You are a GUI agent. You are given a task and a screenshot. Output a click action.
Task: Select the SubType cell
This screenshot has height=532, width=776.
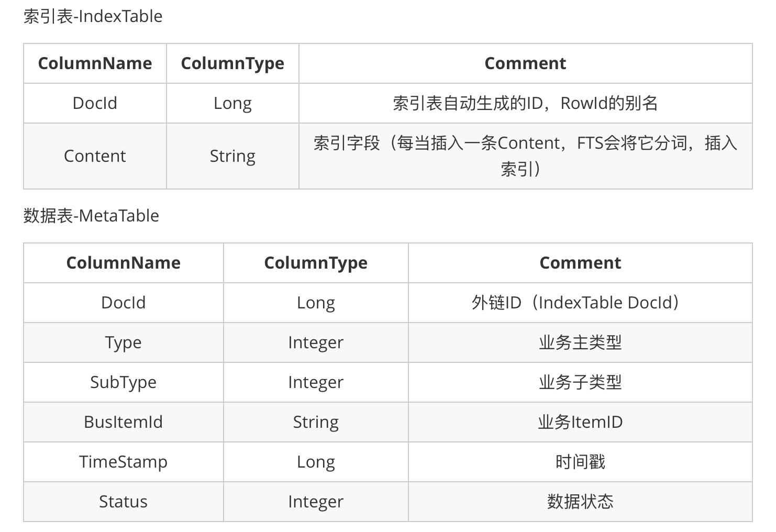(123, 382)
